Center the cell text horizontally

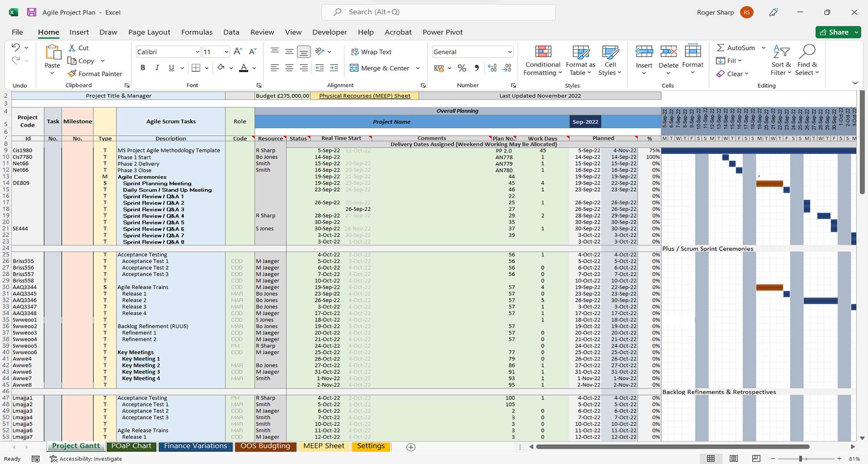tap(289, 68)
